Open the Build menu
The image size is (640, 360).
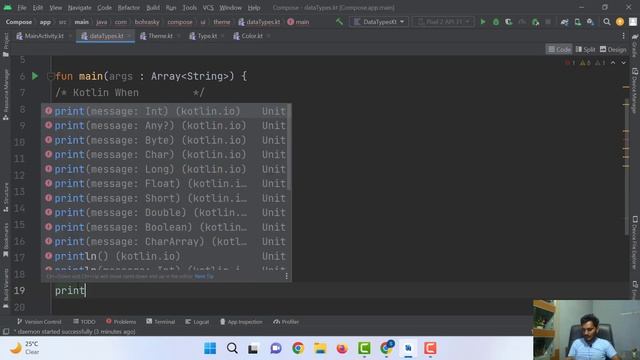pyautogui.click(x=153, y=8)
